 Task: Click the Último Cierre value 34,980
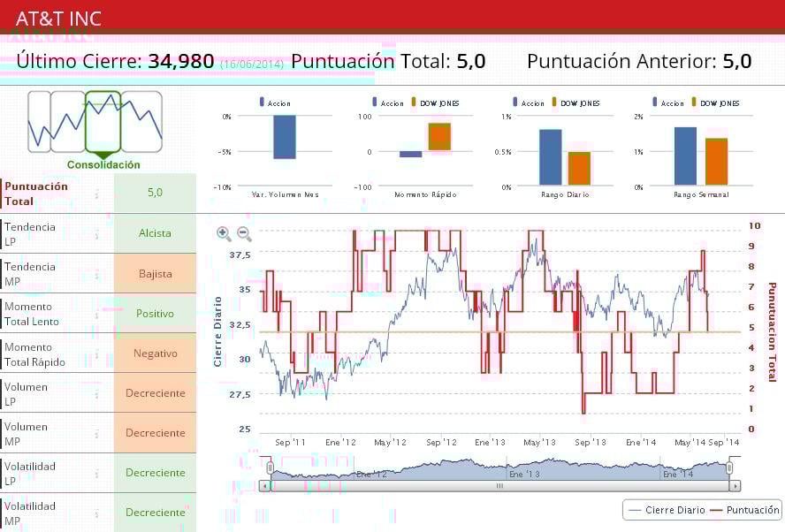(181, 62)
